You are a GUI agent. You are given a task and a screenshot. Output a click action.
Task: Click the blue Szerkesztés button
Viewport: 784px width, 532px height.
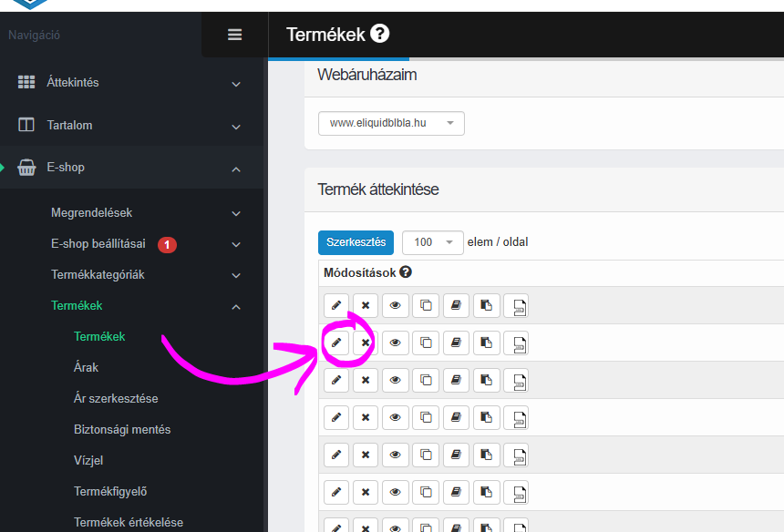point(356,242)
